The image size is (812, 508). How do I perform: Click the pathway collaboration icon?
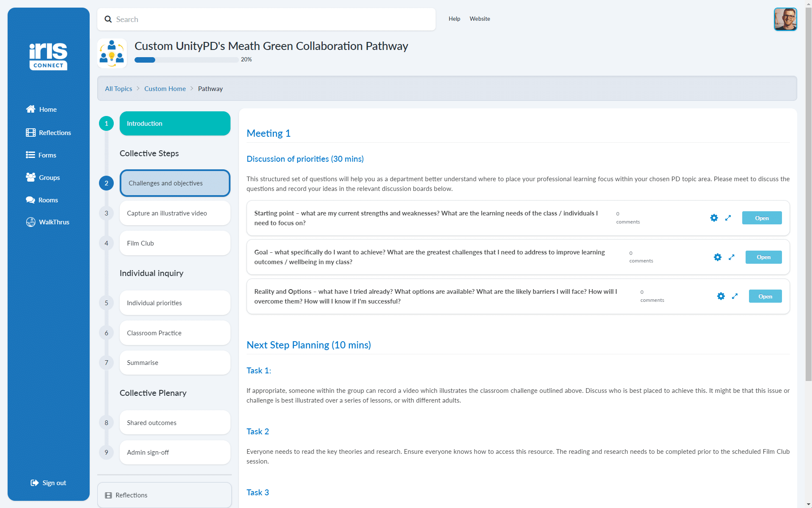[x=112, y=53]
